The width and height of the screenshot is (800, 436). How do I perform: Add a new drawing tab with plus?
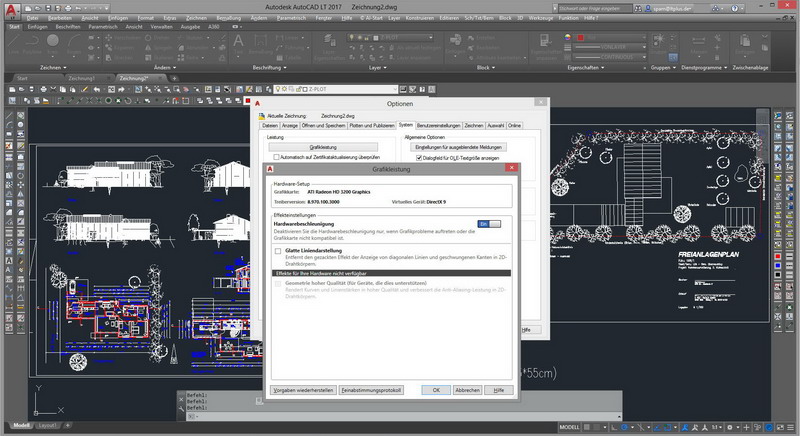(x=174, y=79)
